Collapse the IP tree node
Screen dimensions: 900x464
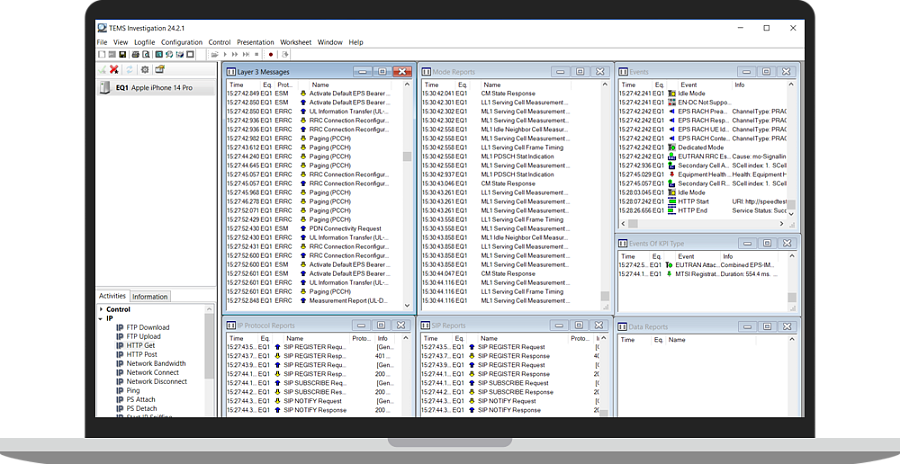tap(101, 318)
